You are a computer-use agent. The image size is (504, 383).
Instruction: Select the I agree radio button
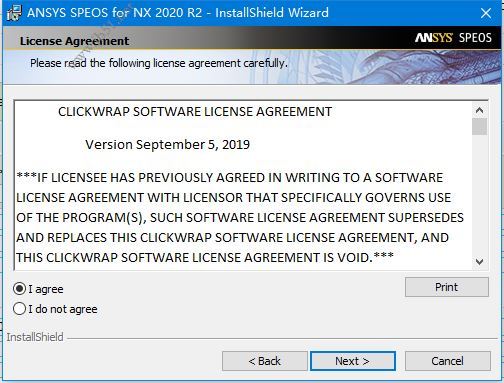click(19, 289)
